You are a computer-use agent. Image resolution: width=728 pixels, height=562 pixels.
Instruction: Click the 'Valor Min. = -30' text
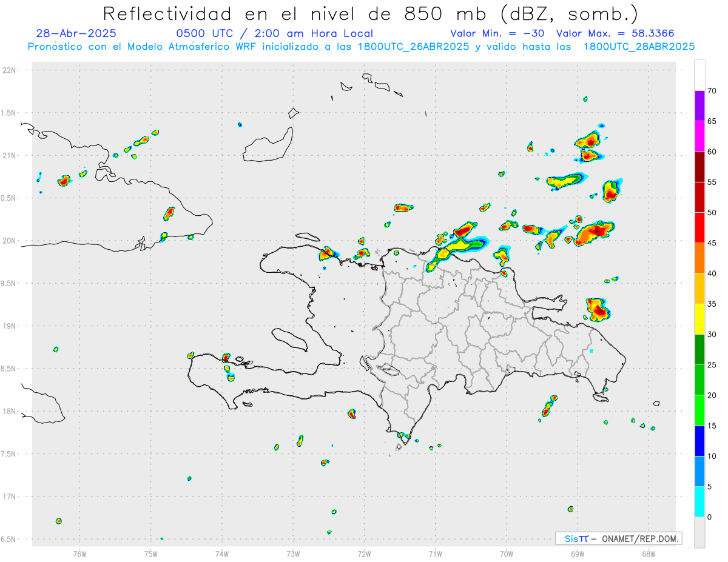497,33
